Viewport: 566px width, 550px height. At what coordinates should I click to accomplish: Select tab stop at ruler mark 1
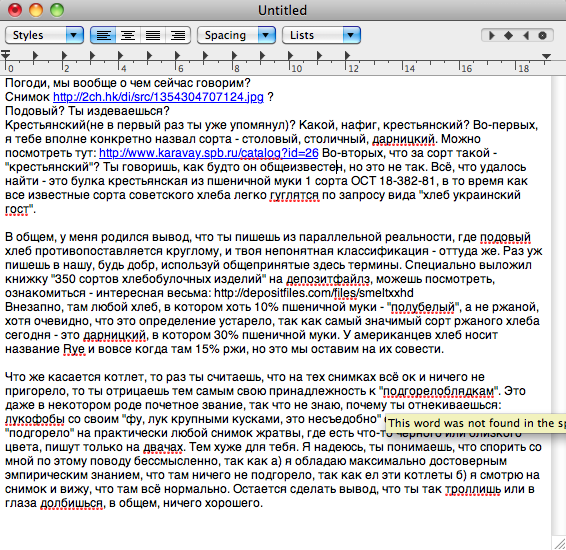pyautogui.click(x=35, y=56)
